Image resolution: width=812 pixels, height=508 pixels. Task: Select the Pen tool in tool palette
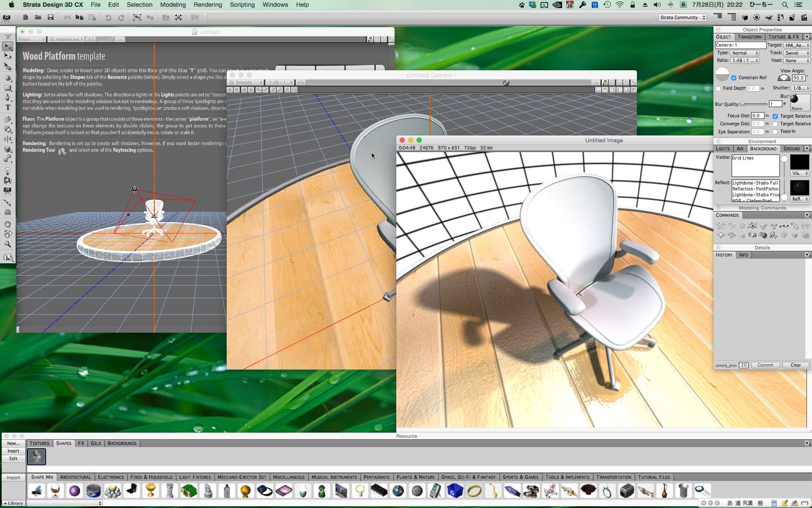(x=8, y=98)
